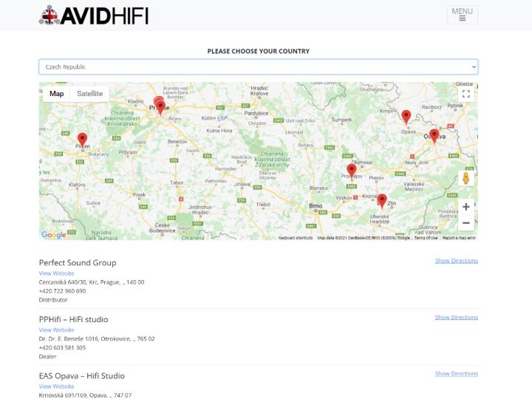This screenshot has height=399, width=532.
Task: Click the Opava map pin
Action: point(406,117)
